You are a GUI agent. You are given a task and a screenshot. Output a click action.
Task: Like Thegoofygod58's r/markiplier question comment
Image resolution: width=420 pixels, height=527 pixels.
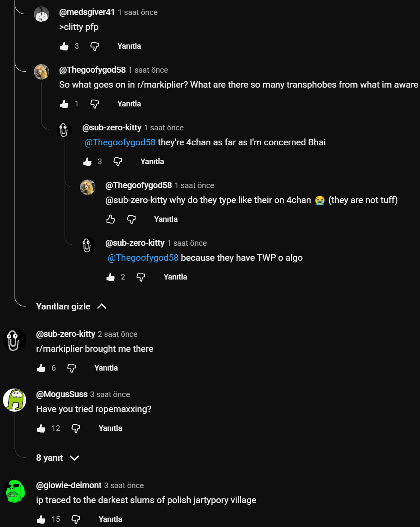coord(65,104)
